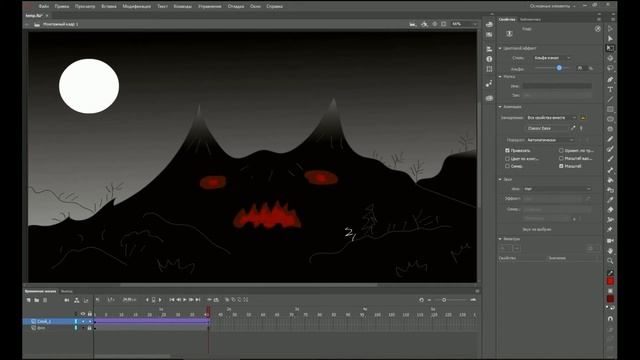Open the Замедление properties dropdown
The height and width of the screenshot is (360, 640).
click(551, 118)
